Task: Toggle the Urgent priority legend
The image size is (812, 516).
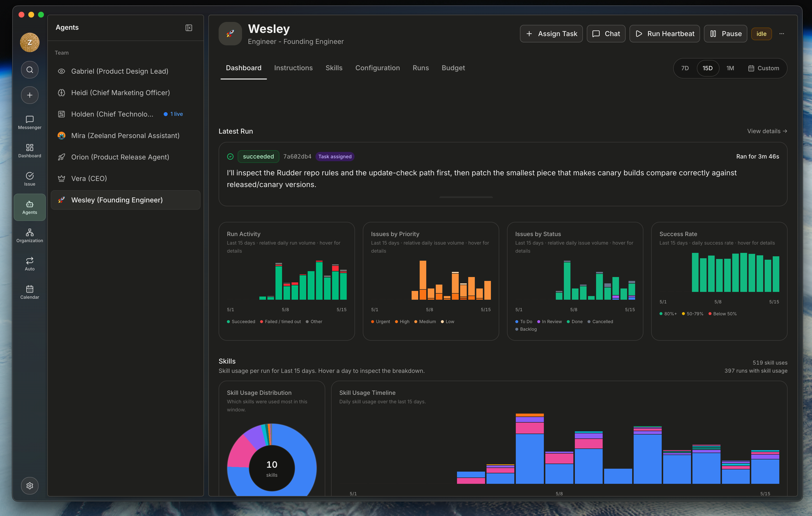Action: click(380, 322)
